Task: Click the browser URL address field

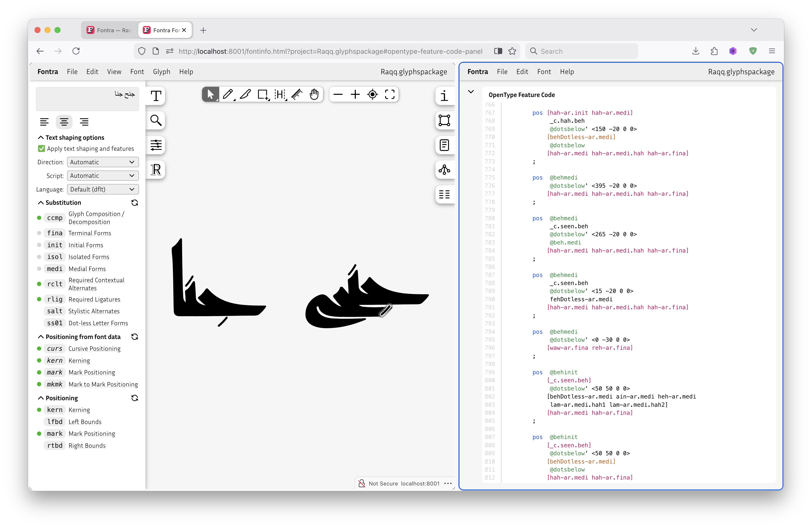Action: (330, 51)
